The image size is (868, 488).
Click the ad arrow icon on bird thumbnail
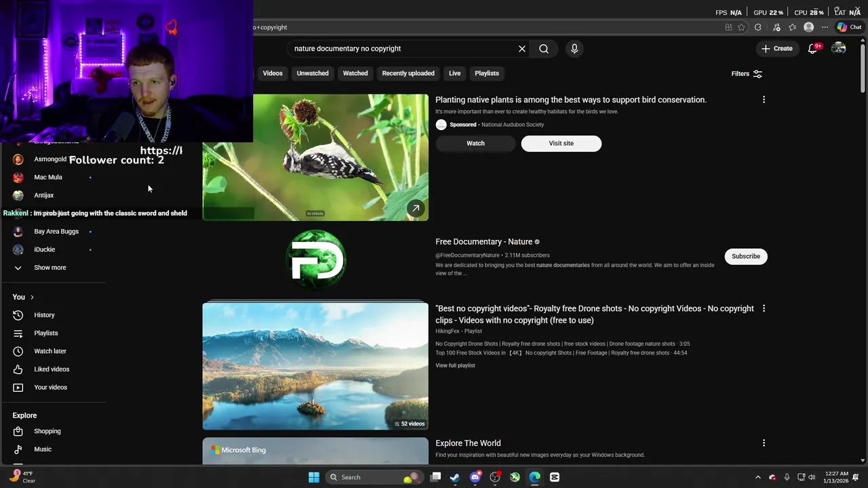tap(416, 208)
